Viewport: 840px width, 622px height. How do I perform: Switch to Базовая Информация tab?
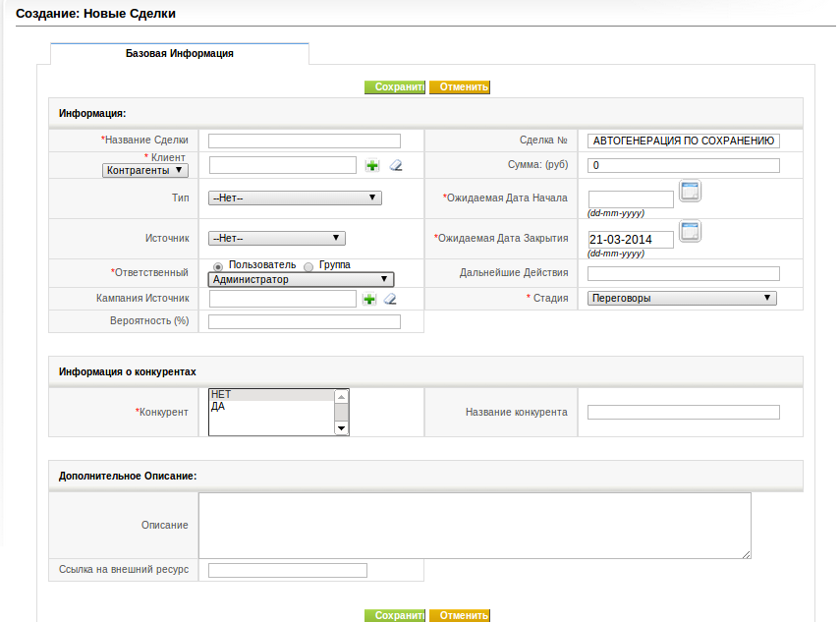click(x=180, y=54)
